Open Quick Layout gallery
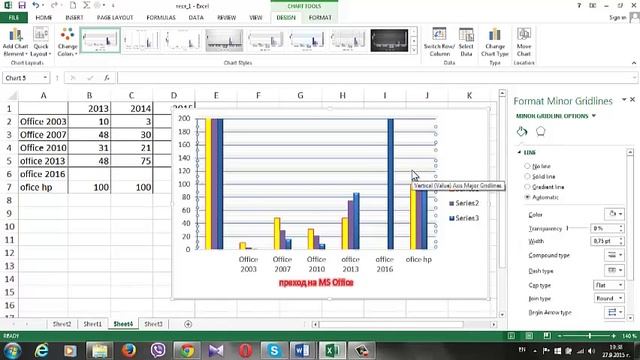 pos(41,42)
